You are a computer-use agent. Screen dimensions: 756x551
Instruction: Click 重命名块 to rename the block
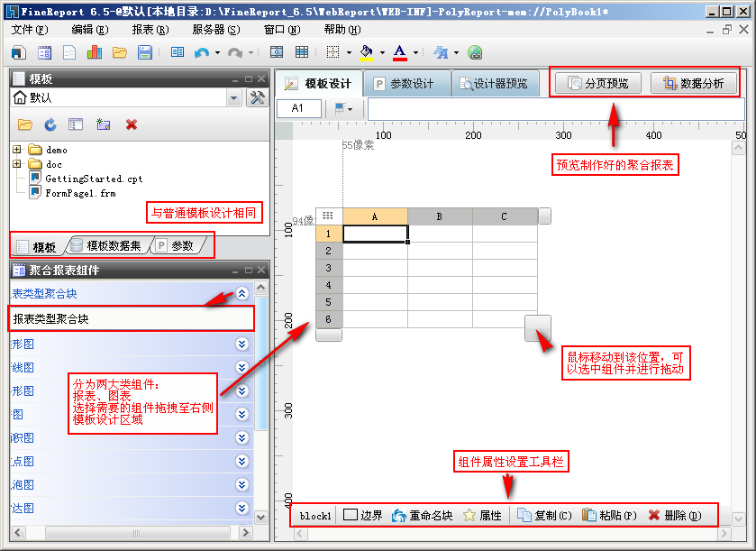(x=423, y=515)
